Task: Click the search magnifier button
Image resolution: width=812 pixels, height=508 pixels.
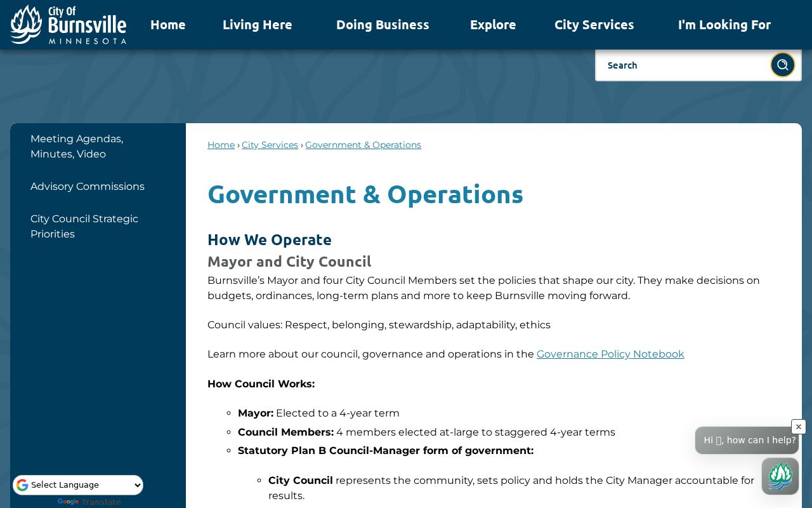Action: pyautogui.click(x=783, y=65)
